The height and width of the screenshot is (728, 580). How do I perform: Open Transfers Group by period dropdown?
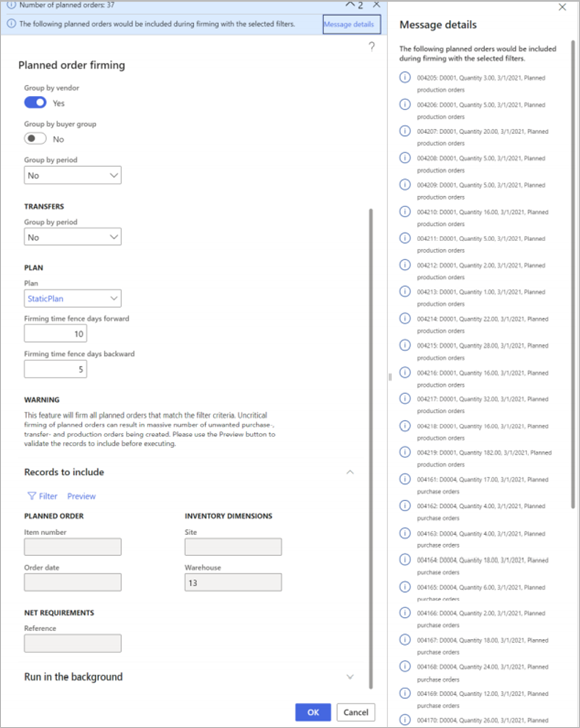coord(73,237)
